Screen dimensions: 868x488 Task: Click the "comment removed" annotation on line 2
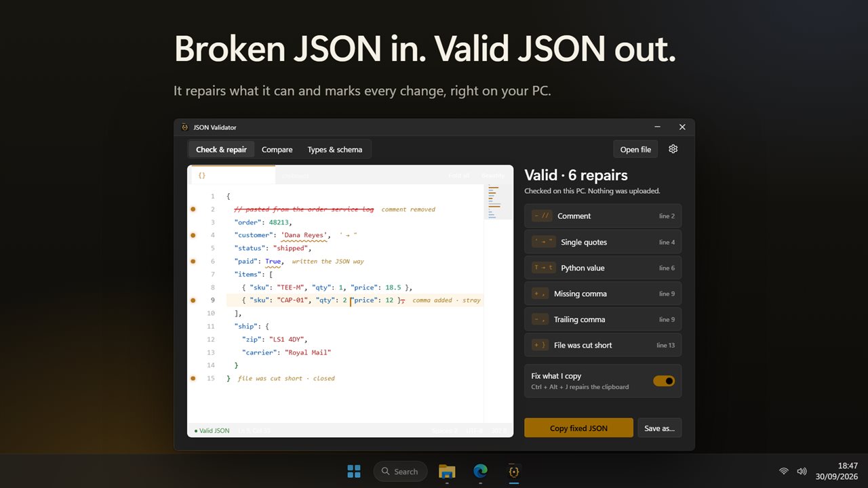click(408, 209)
